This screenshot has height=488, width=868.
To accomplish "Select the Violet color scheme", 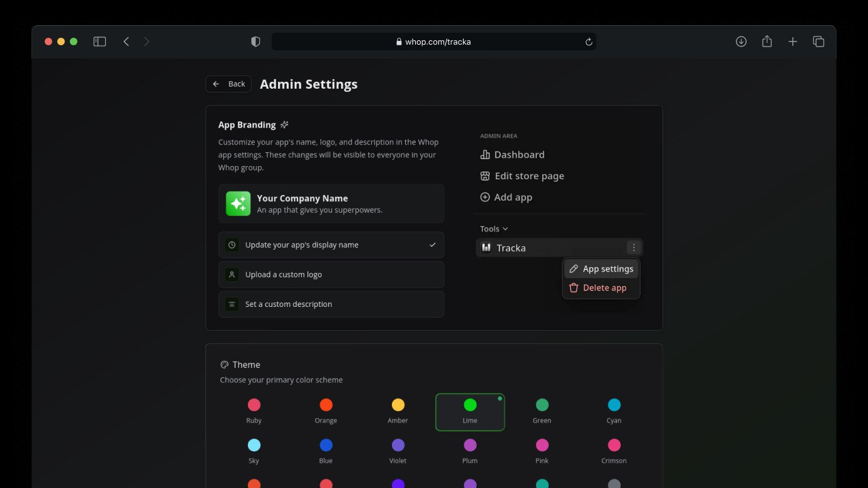I will tap(398, 452).
